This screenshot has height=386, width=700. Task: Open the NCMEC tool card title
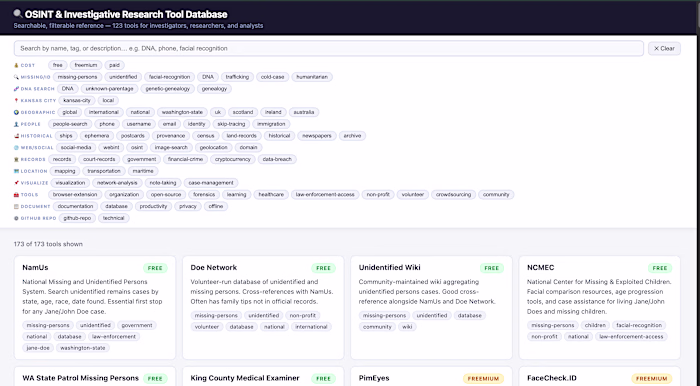(x=541, y=268)
